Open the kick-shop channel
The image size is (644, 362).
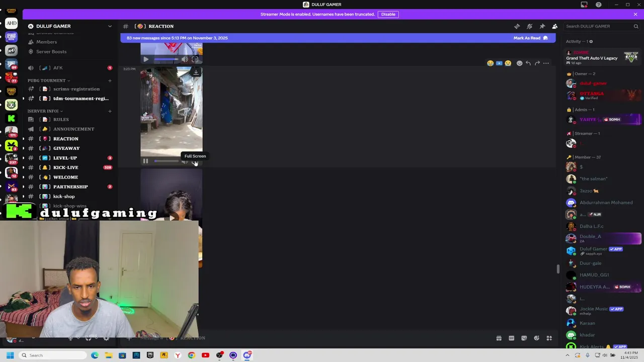tap(70, 197)
